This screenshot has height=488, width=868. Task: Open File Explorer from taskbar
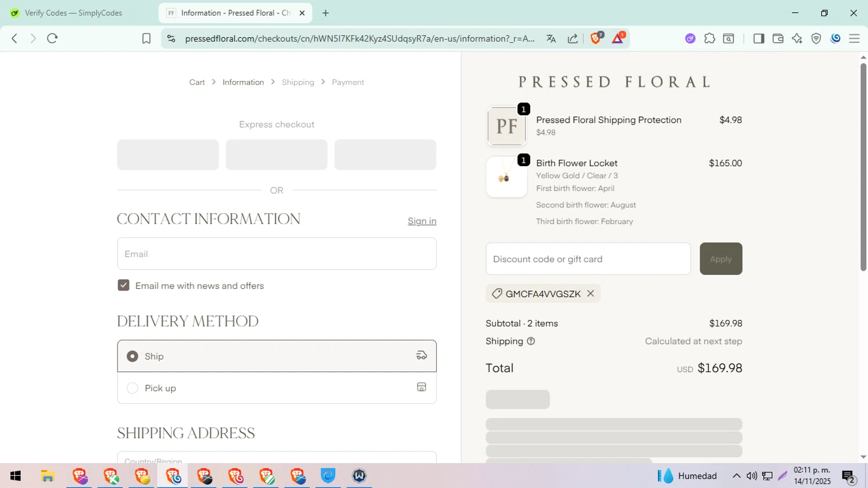(47, 476)
